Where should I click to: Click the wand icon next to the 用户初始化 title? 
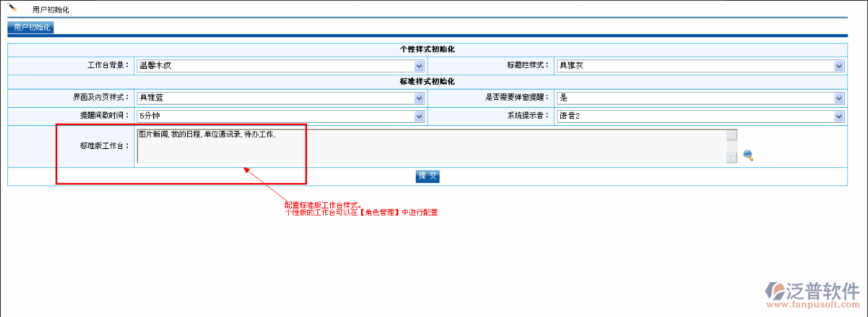click(13, 8)
